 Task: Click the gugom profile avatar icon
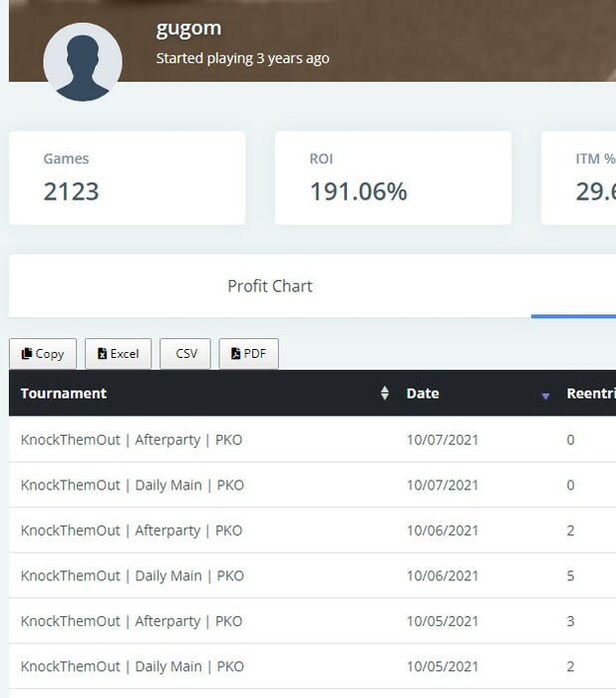pyautogui.click(x=83, y=62)
